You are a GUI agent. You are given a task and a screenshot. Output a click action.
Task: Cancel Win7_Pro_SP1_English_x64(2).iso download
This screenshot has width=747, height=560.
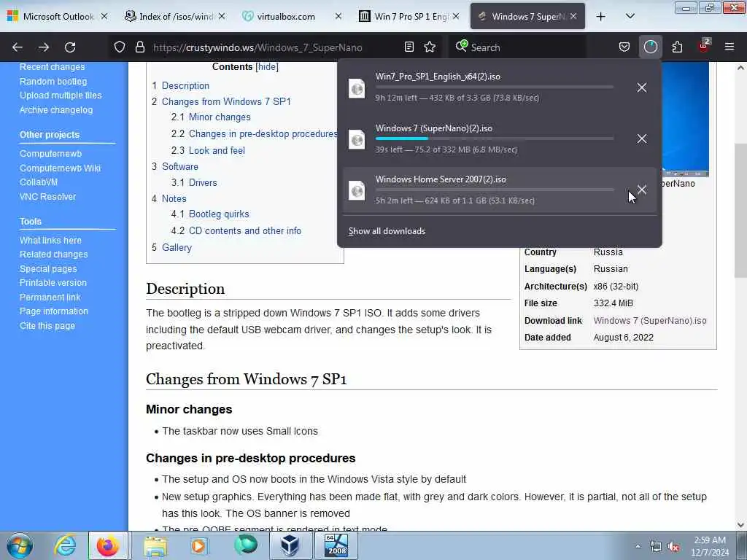pos(642,87)
